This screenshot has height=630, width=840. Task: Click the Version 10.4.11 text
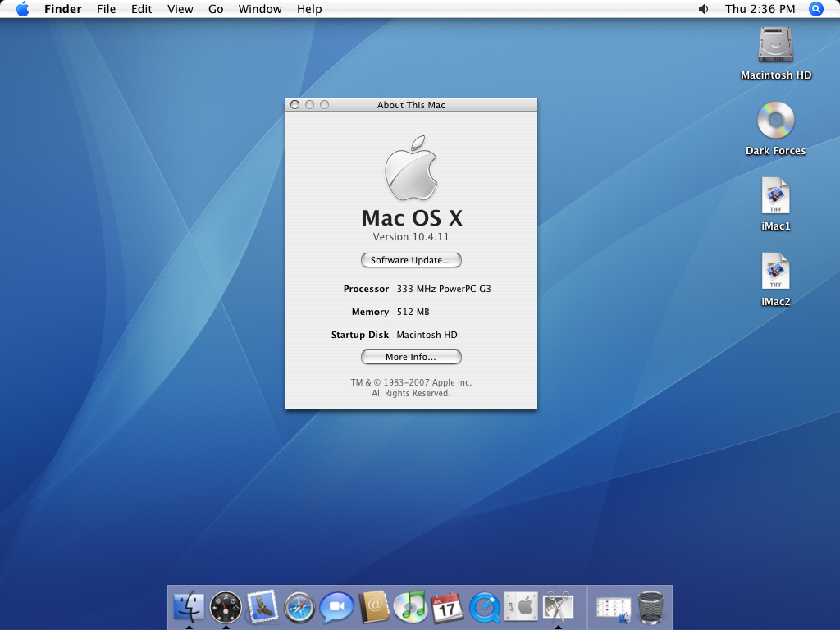[x=411, y=237]
